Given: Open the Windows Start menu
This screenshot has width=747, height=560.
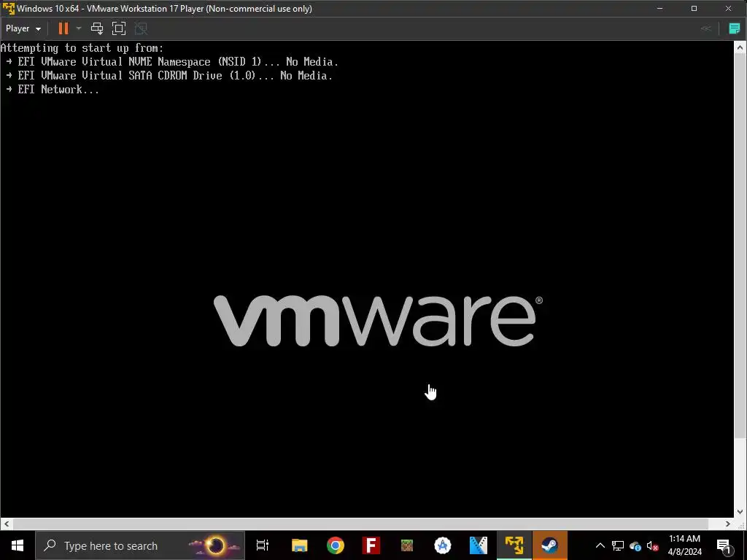Looking at the screenshot, I should [18, 545].
